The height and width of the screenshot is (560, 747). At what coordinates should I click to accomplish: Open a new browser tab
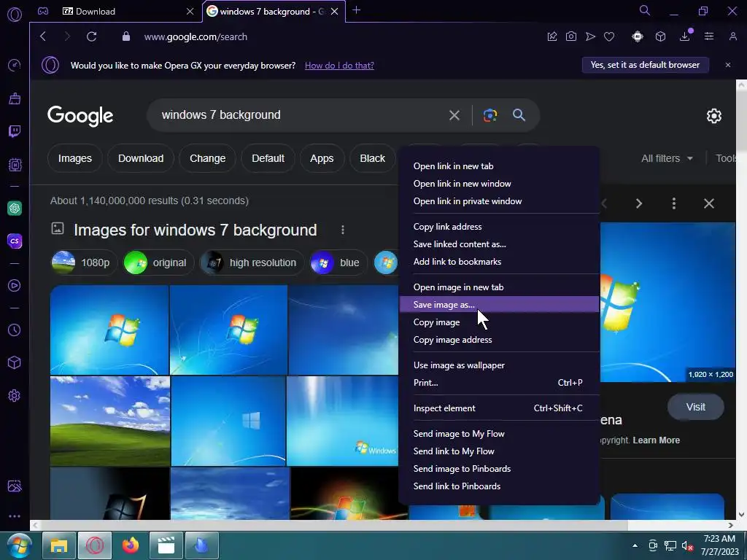pos(356,10)
